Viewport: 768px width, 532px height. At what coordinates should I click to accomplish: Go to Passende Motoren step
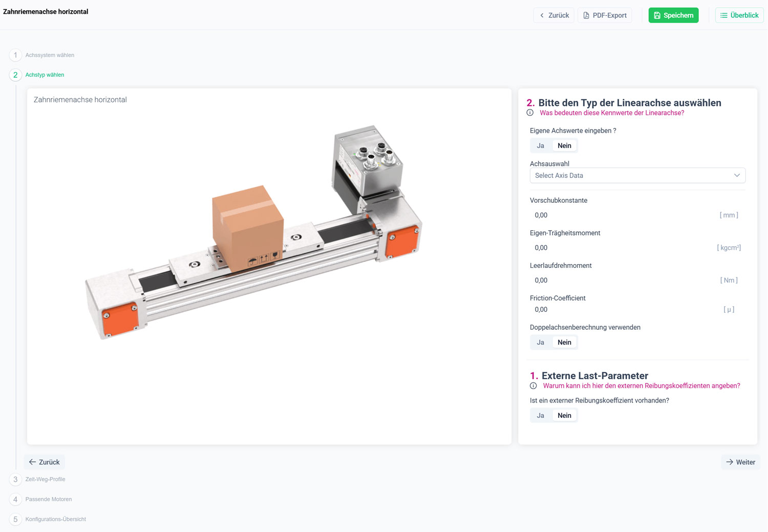coord(49,499)
